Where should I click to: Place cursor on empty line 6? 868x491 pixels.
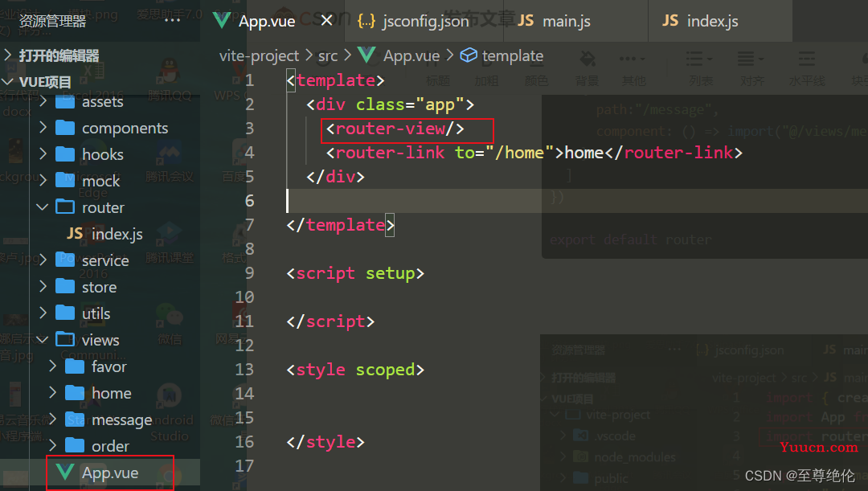[575, 200]
